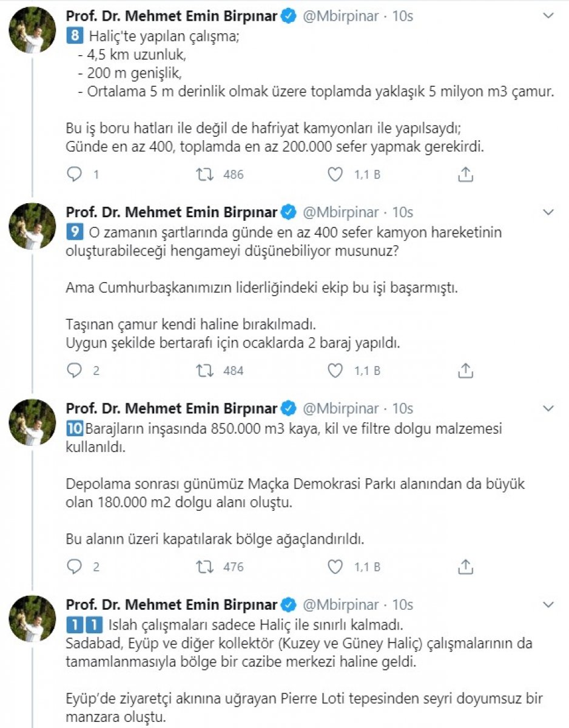Click the verified badge on tweet 8
Viewport: 569px width, 728px height.
pyautogui.click(x=286, y=16)
